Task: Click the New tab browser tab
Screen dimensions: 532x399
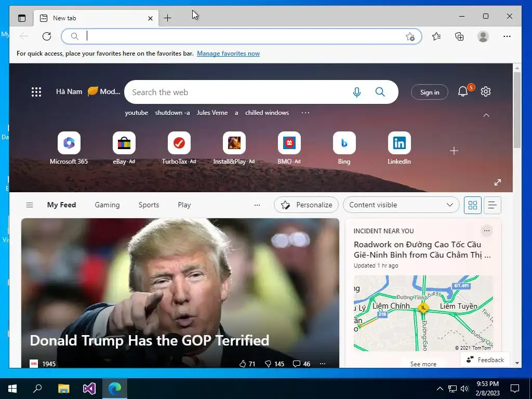Action: tap(96, 18)
